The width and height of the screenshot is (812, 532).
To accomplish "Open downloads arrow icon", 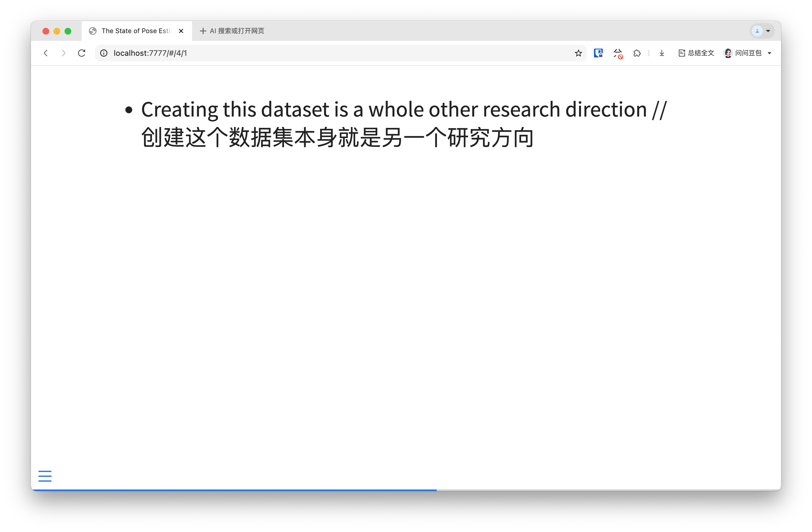I will [662, 53].
